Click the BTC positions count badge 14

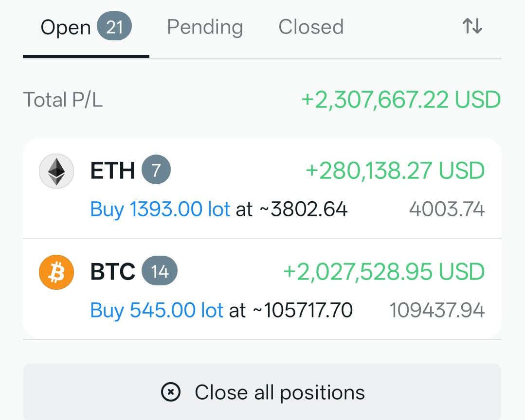coord(160,272)
